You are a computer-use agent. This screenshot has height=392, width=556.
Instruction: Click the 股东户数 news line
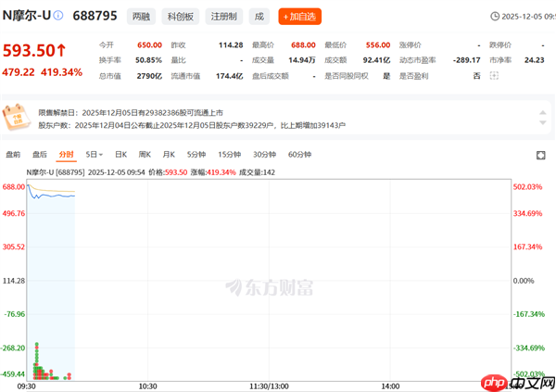[192, 125]
